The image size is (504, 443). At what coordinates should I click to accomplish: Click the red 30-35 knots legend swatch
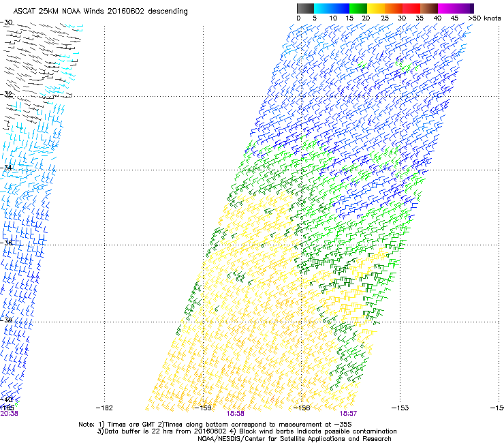click(x=411, y=8)
